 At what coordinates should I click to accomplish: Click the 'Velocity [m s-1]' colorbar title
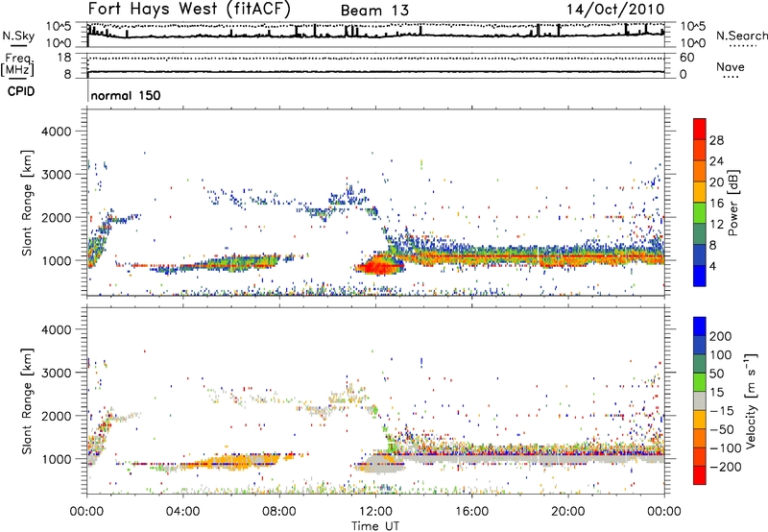(751, 400)
